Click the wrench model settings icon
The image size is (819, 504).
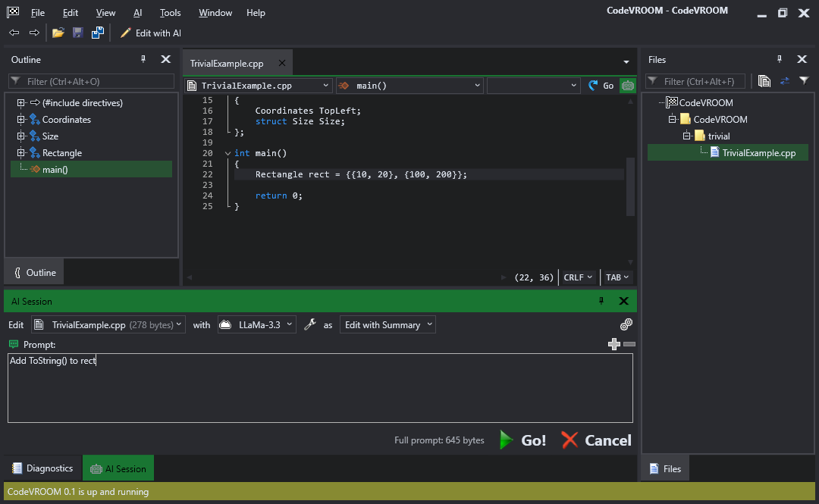(x=309, y=325)
